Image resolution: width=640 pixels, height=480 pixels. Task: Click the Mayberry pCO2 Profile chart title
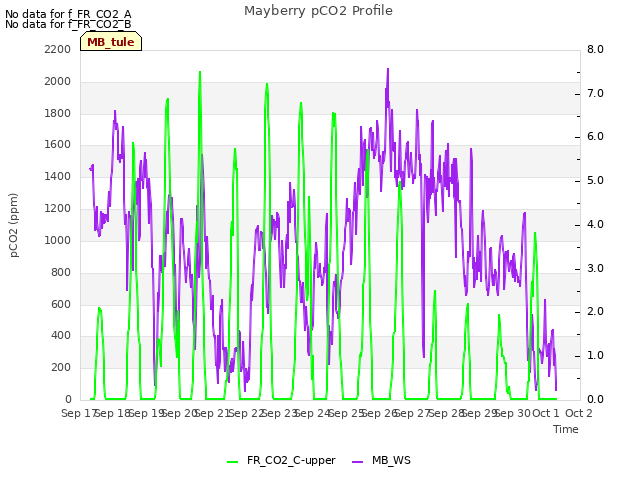[x=318, y=11]
